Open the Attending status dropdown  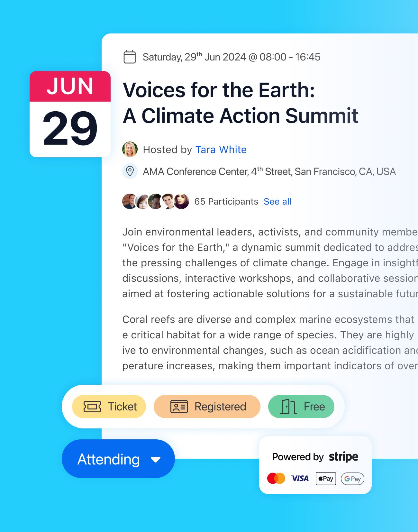click(109, 459)
